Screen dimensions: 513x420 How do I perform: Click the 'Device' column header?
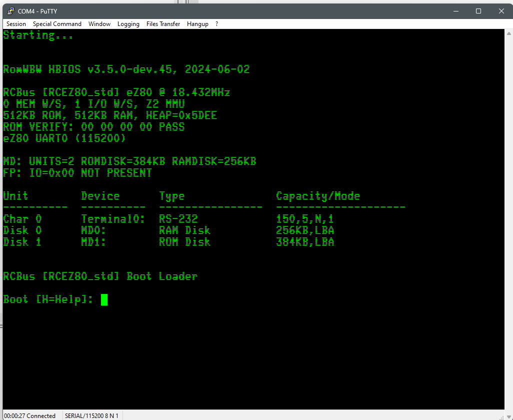(100, 196)
